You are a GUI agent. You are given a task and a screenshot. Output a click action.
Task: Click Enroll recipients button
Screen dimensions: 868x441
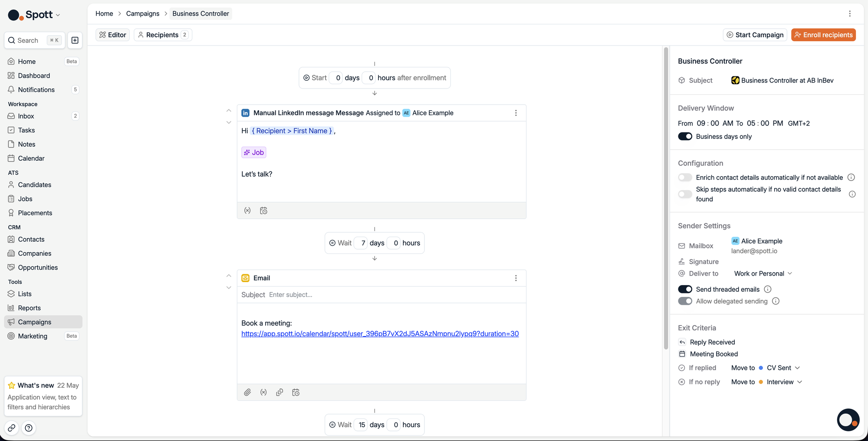[x=823, y=35]
